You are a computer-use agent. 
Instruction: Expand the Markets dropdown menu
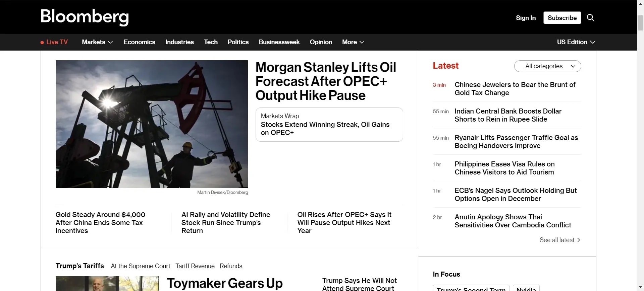point(97,42)
